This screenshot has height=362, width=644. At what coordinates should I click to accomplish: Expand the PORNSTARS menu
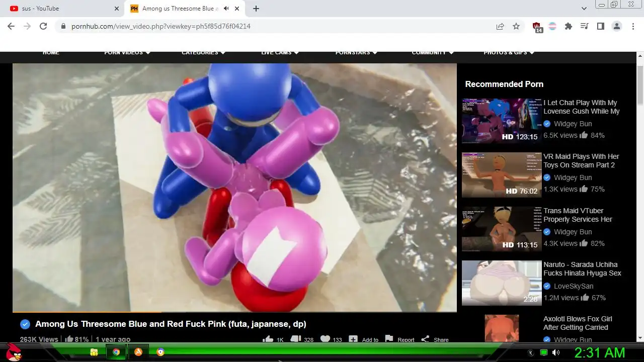point(356,53)
